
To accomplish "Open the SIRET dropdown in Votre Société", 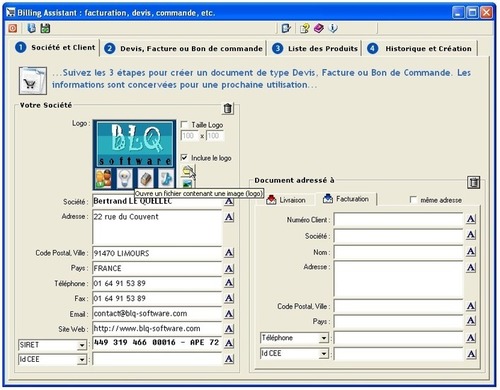I will pos(82,345).
